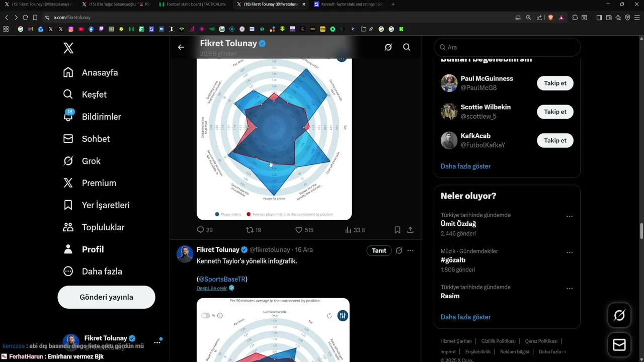Open more options for Ümit Özdağ trend

[x=570, y=216]
